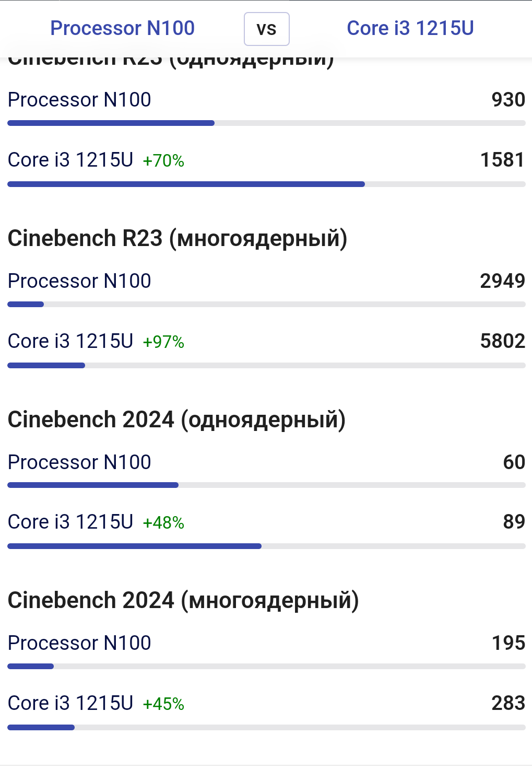Select Processor N100 label with score 2949
The image size is (532, 770).
pos(79,281)
